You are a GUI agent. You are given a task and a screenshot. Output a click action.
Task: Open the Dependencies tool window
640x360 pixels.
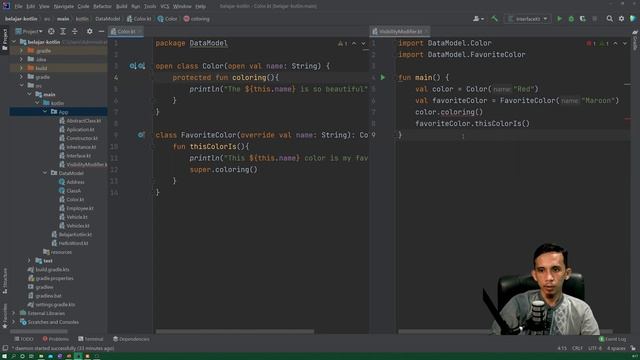(131, 339)
